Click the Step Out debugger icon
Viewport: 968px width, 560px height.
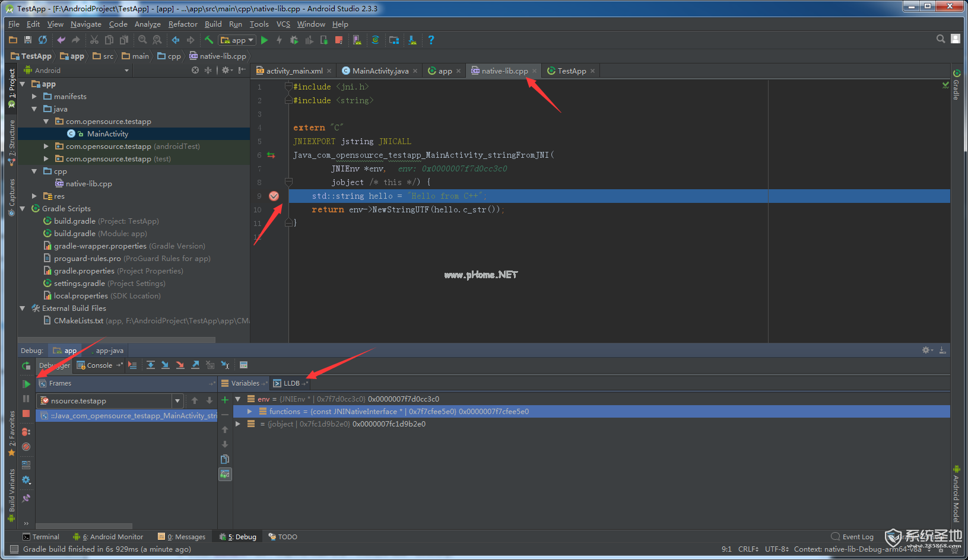[195, 365]
